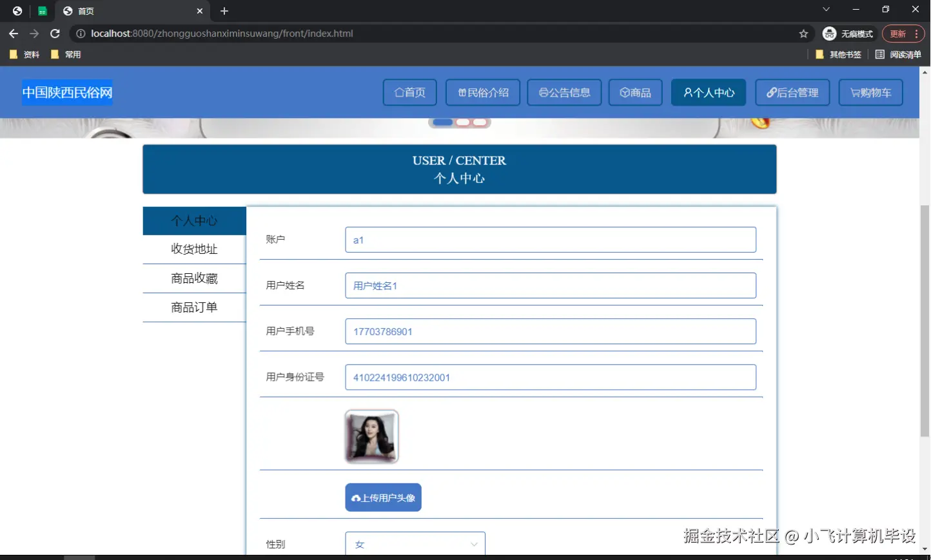
Task: Open the 性别 dropdown showing 女
Action: pyautogui.click(x=415, y=544)
